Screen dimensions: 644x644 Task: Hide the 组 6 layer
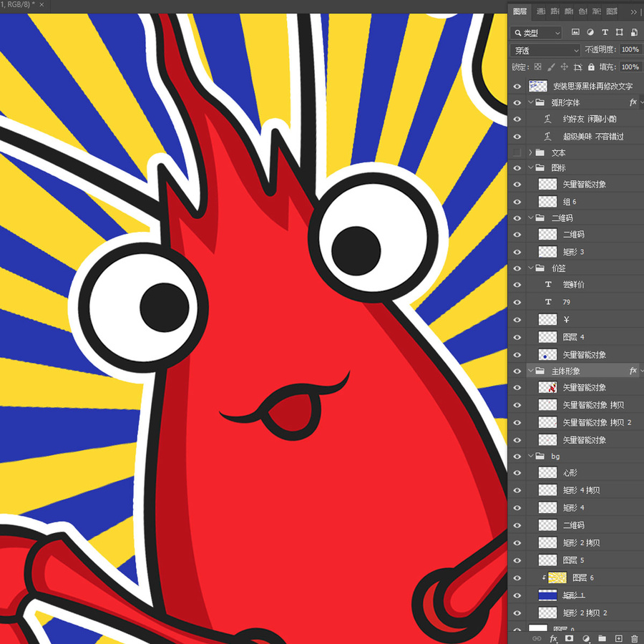[x=517, y=202]
